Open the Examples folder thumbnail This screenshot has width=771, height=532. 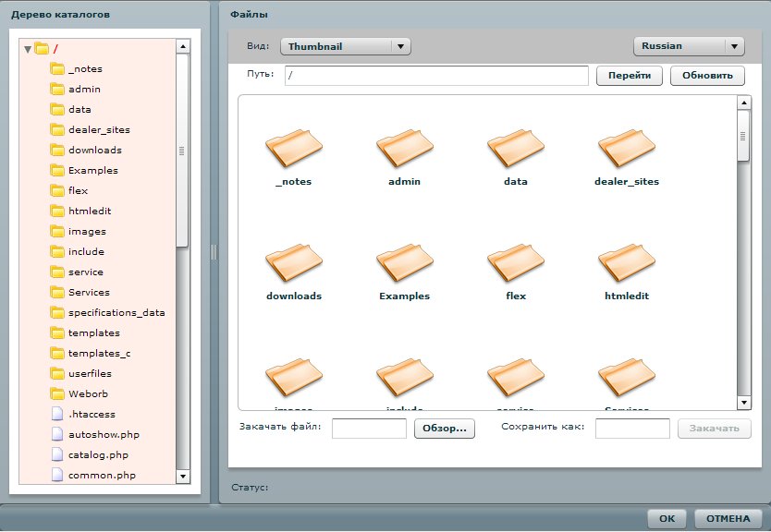(x=404, y=262)
